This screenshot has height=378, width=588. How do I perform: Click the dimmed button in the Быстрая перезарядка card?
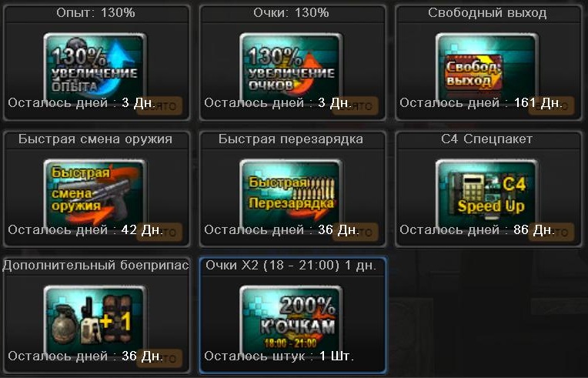(355, 232)
